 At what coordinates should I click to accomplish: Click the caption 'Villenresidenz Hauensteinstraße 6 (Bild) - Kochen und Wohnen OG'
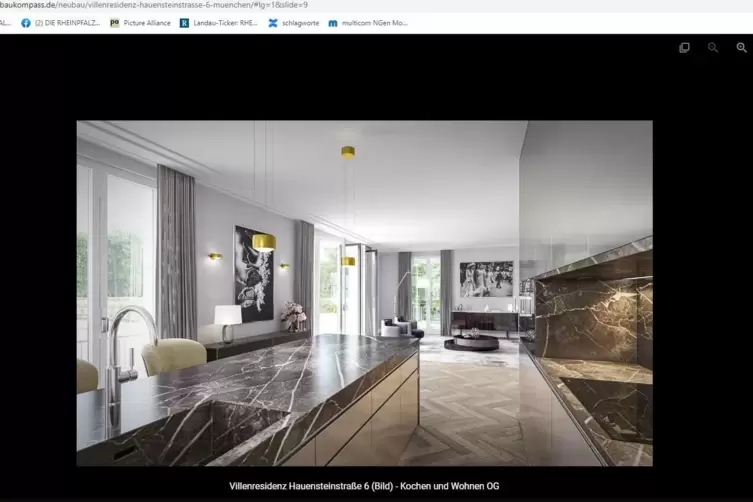pos(364,486)
